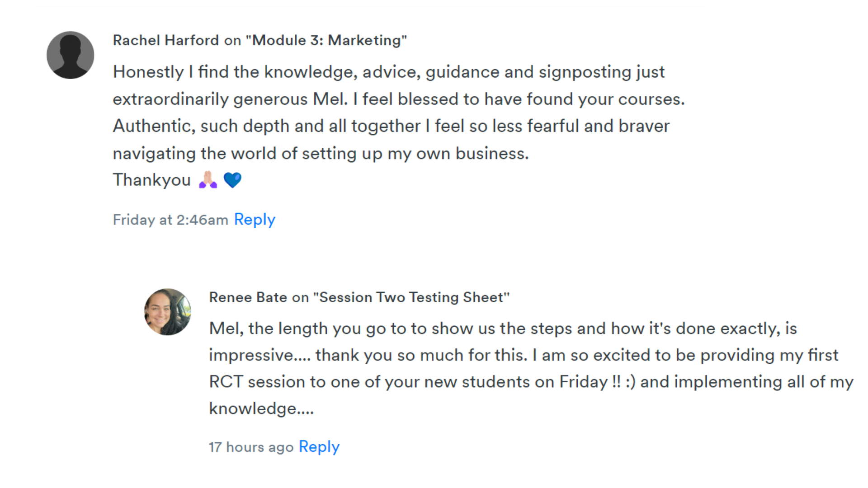
Task: Click the line starting "RCT session to one"
Action: pyautogui.click(x=531, y=382)
